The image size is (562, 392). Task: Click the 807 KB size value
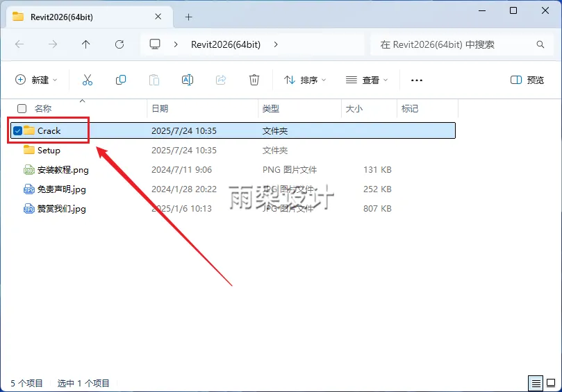click(377, 208)
